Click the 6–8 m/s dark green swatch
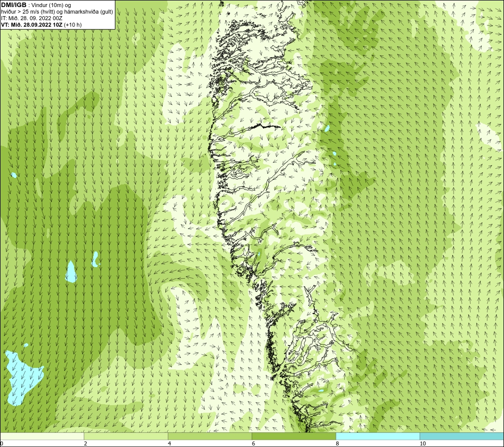This screenshot has width=504, height=447. pos(294,436)
